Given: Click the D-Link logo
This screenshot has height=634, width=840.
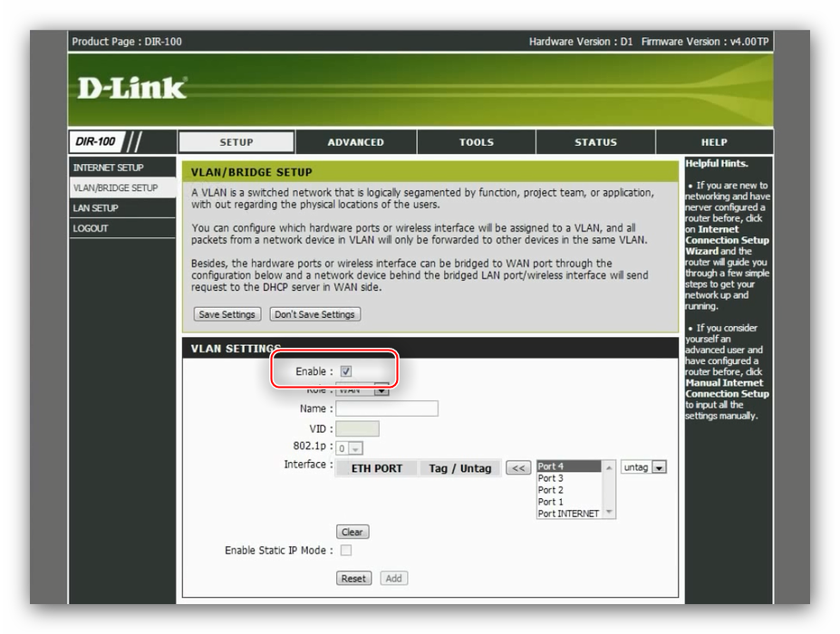Looking at the screenshot, I should [131, 88].
